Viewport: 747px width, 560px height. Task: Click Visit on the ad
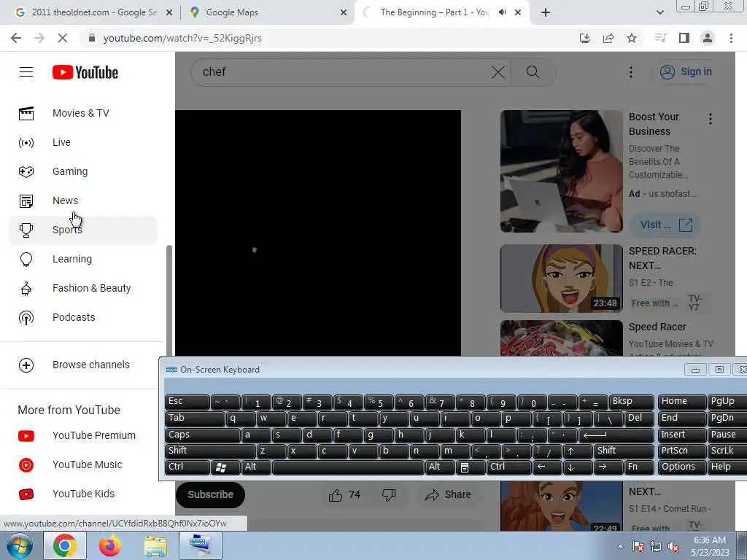(665, 225)
